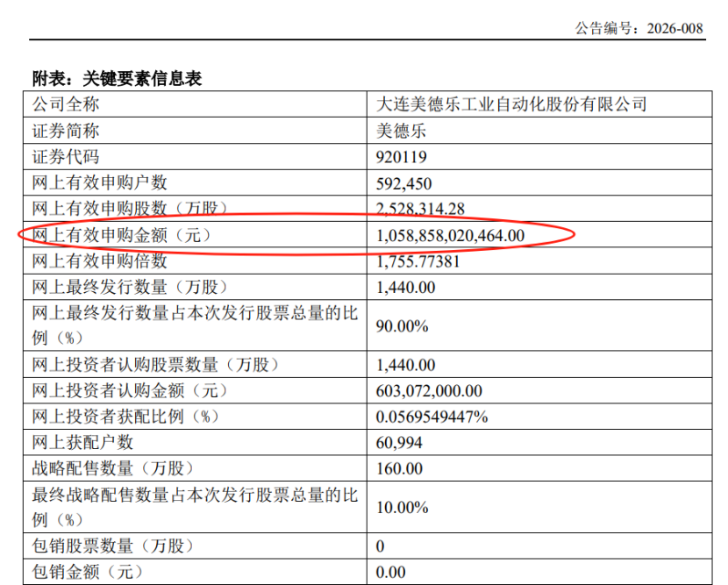Click the 公司全称 label cell
Viewport: 728px width, 585px height.
click(67, 104)
